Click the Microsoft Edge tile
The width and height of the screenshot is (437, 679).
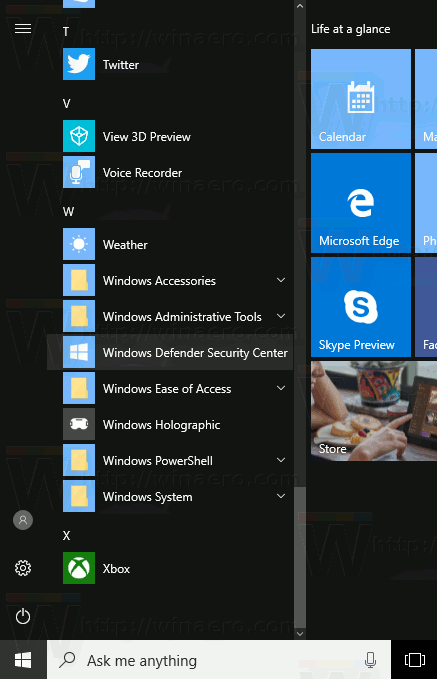361,203
